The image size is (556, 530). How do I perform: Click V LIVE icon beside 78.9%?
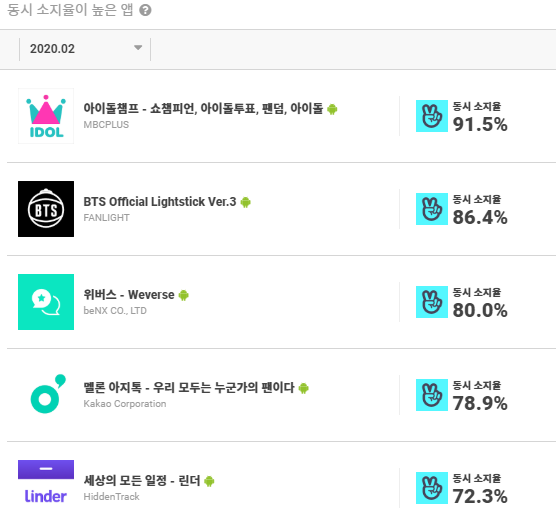point(432,395)
